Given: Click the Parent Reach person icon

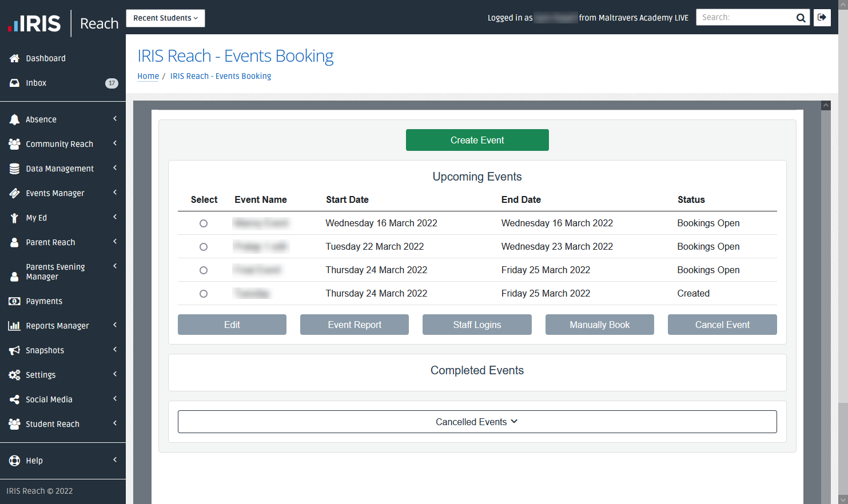Looking at the screenshot, I should click(14, 242).
